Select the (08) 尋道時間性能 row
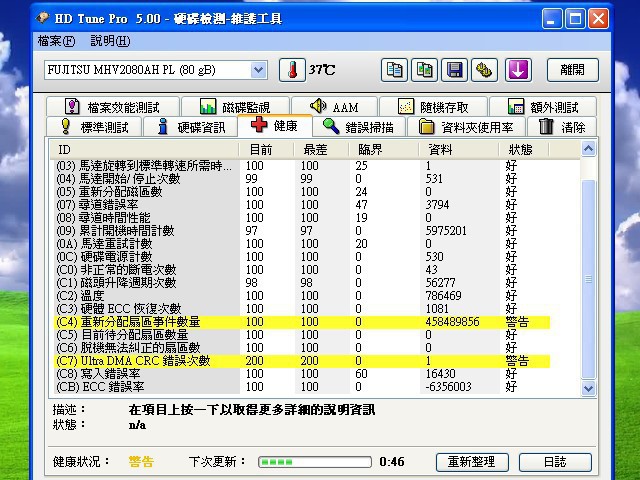 303,218
